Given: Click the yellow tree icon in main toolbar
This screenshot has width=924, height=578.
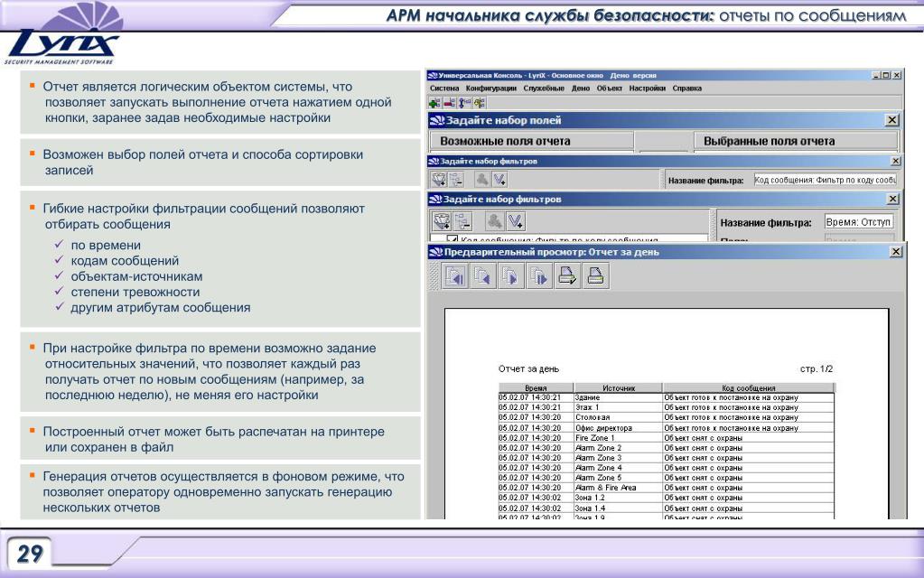Looking at the screenshot, I should point(480,103).
